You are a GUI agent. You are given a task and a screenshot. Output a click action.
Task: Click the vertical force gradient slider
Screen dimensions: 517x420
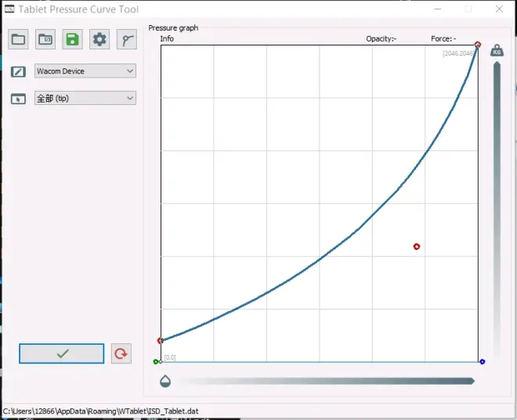point(497,211)
